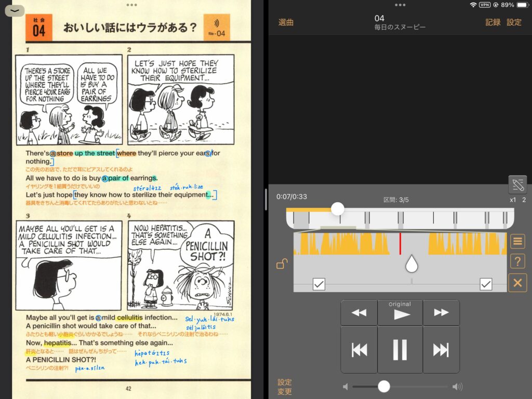Tap comic panel 1 about the earring store
Viewport: 532px width, 399px height.
(69, 100)
